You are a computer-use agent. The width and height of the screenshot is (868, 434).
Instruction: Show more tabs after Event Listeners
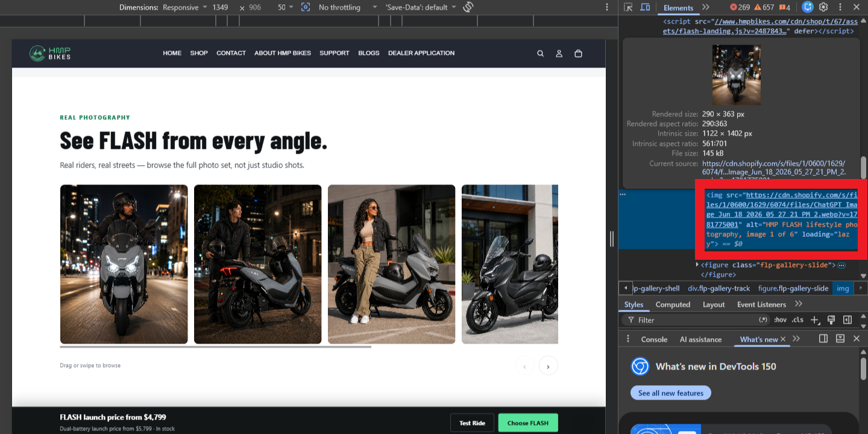[x=799, y=304]
